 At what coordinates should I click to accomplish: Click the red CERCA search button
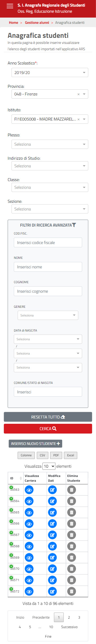pos(48,429)
